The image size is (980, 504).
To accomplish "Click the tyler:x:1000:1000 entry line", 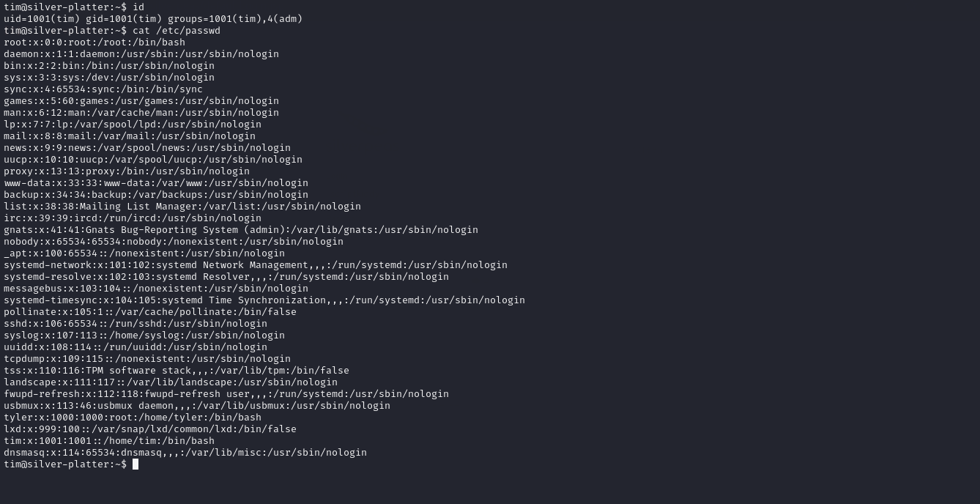I will [x=133, y=417].
